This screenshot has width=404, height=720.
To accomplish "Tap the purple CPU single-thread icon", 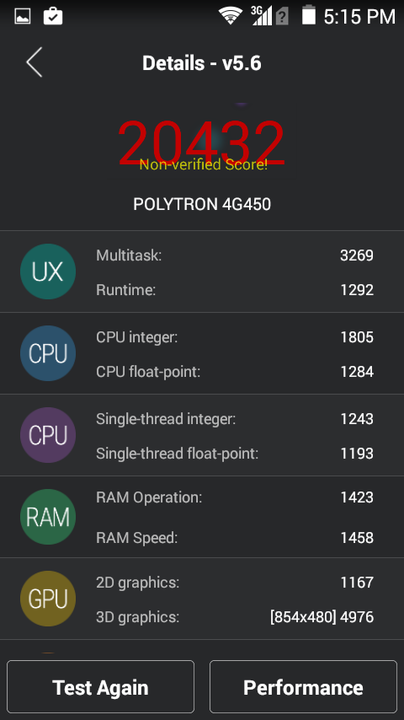I will pyautogui.click(x=48, y=435).
